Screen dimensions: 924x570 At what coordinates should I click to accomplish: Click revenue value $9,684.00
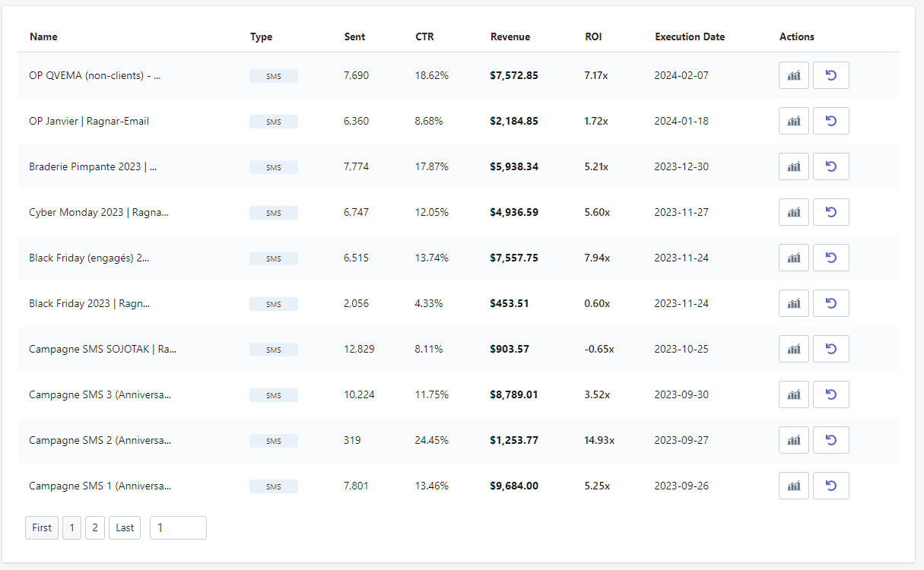point(514,486)
